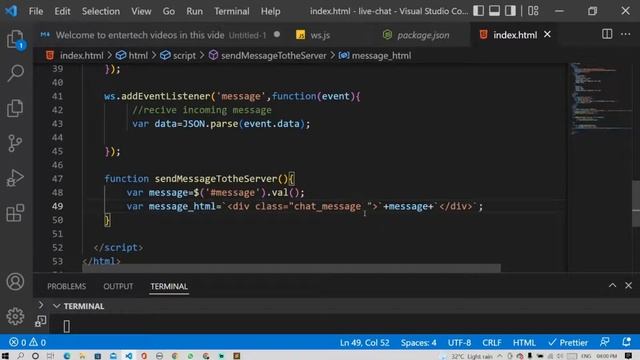Click the Windows Start button
The width and height of the screenshot is (640, 360).
5,356
